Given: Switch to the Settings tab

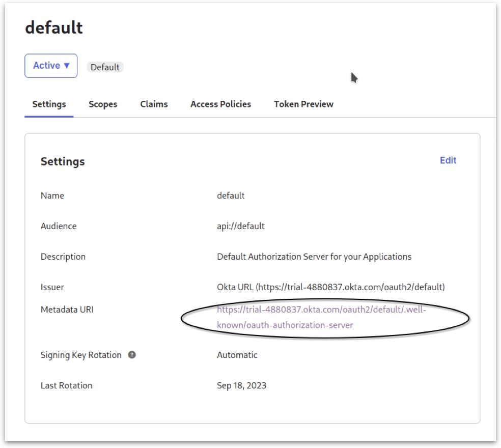Looking at the screenshot, I should click(49, 104).
